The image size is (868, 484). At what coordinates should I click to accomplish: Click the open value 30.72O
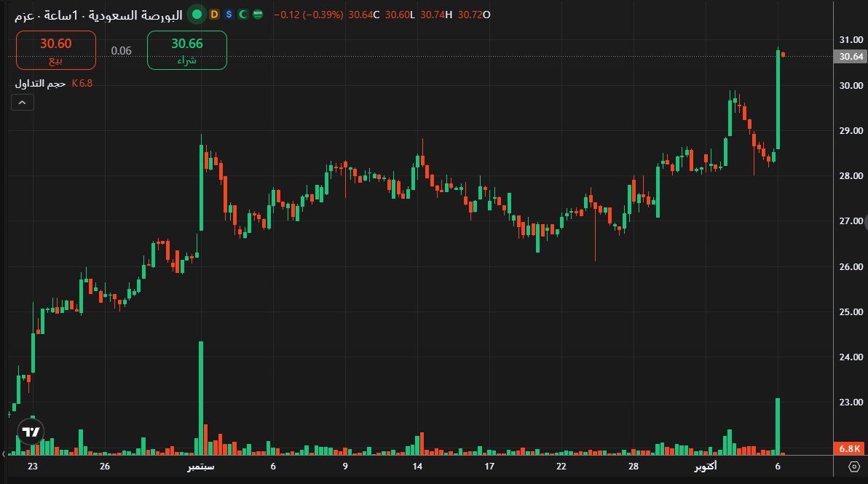coord(474,15)
